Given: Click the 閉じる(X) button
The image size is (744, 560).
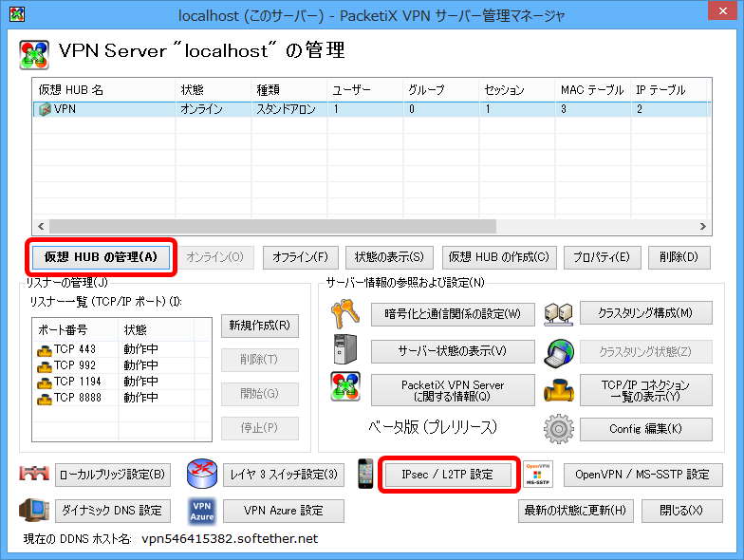Looking at the screenshot, I should pyautogui.click(x=681, y=511).
